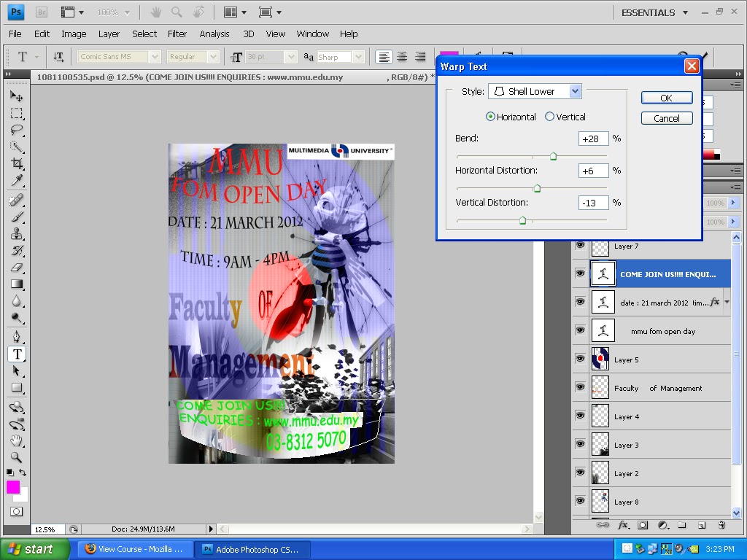Select the Zoom tool in toolbox

coord(17,457)
